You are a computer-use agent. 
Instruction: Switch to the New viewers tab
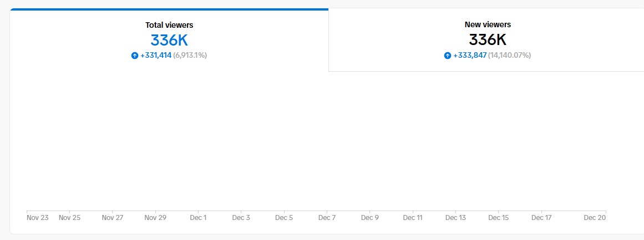pos(486,39)
